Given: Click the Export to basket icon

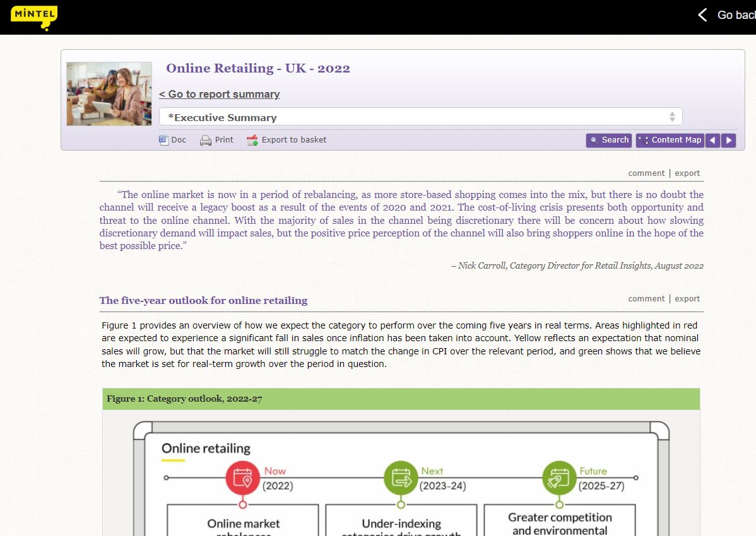Looking at the screenshot, I should tap(252, 140).
